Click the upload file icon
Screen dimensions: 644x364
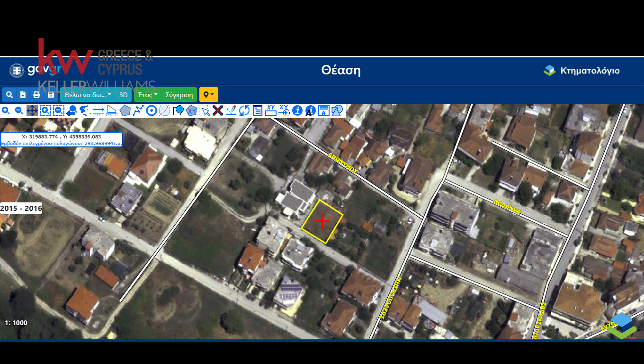(x=23, y=95)
